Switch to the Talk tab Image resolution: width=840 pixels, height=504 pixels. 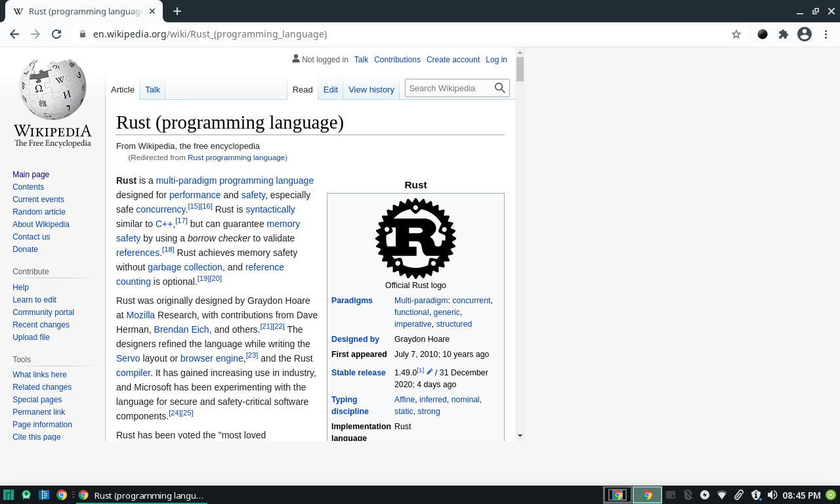click(x=152, y=89)
